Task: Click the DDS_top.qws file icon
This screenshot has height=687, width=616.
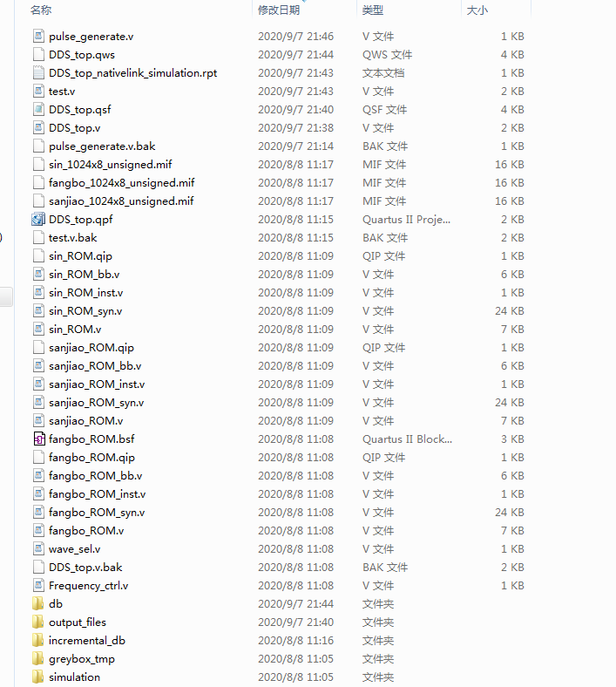Action: (37, 55)
